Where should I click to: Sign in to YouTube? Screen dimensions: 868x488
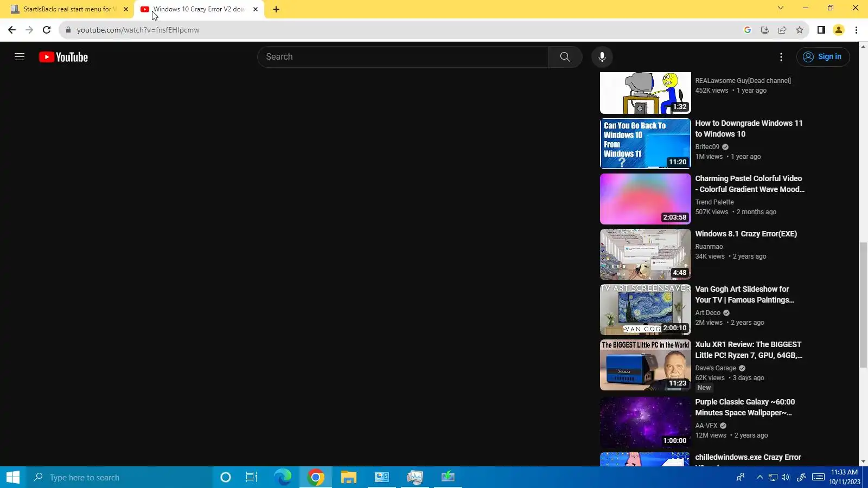coord(823,57)
